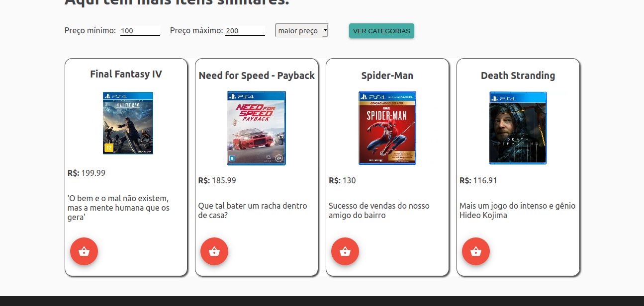Viewport: 644px width, 306px height.
Task: Click the VER CATEGORIAS button
Action: 381,31
